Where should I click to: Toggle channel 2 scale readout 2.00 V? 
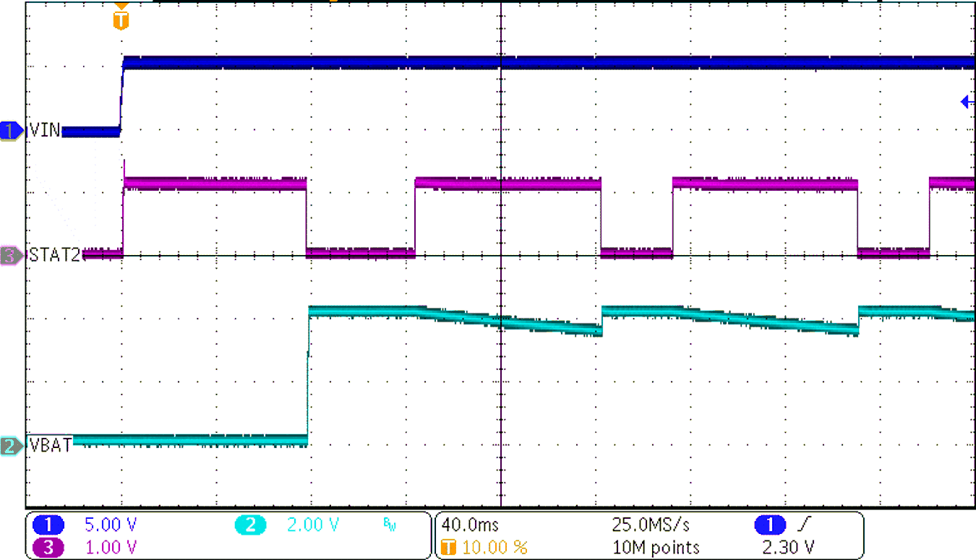pyautogui.click(x=311, y=525)
